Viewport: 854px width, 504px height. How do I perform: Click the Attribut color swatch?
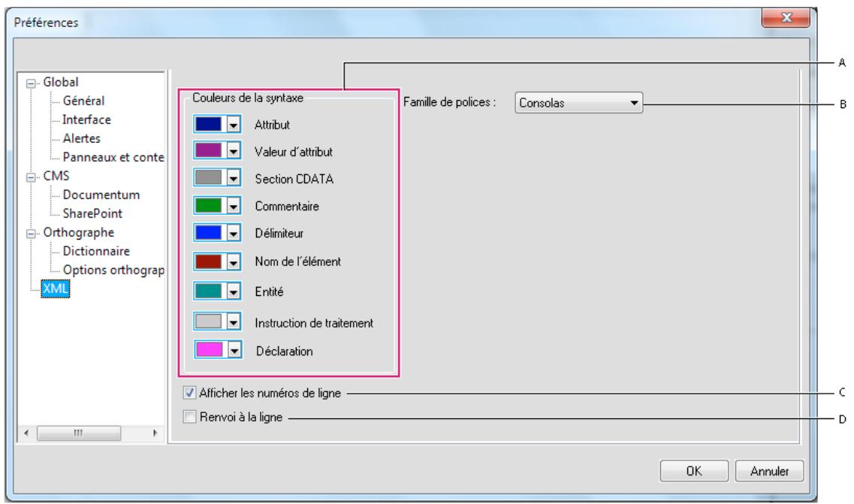point(209,124)
